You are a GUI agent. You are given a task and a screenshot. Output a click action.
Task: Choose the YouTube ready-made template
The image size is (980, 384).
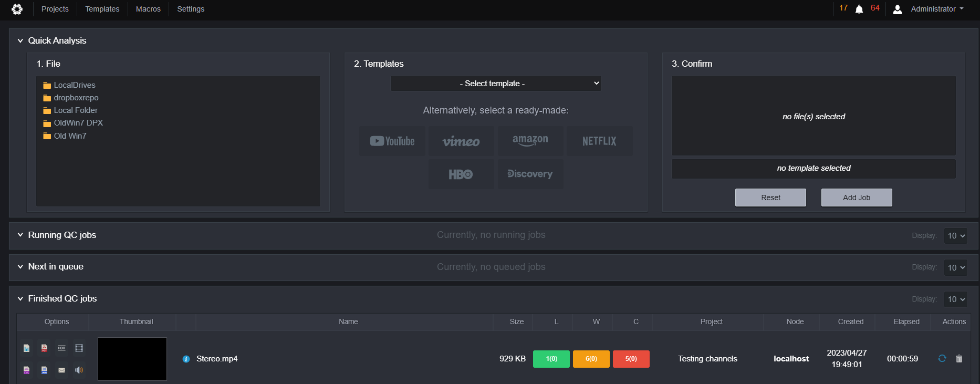coord(392,141)
